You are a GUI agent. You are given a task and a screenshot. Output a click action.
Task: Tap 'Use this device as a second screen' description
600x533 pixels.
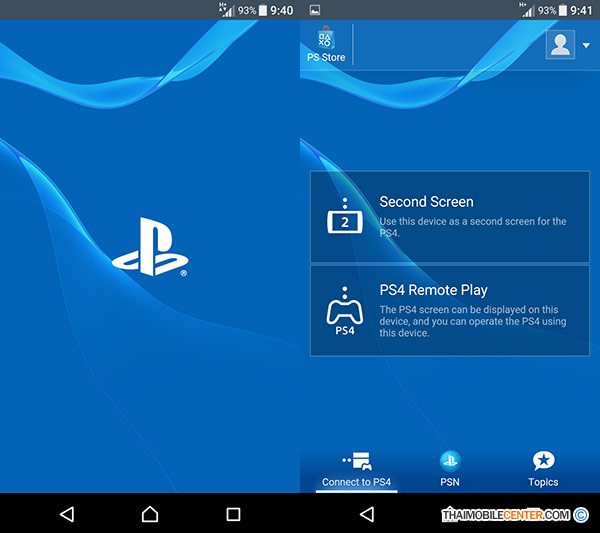(x=473, y=227)
